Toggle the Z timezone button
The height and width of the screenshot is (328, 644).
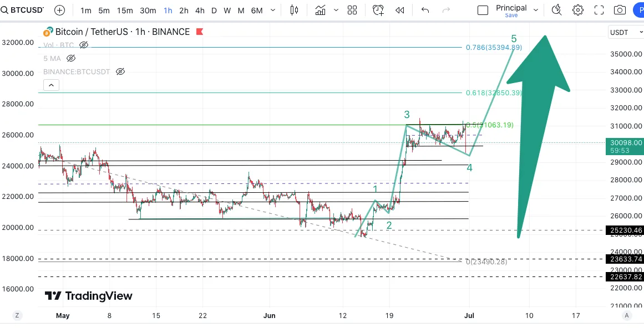point(17,315)
